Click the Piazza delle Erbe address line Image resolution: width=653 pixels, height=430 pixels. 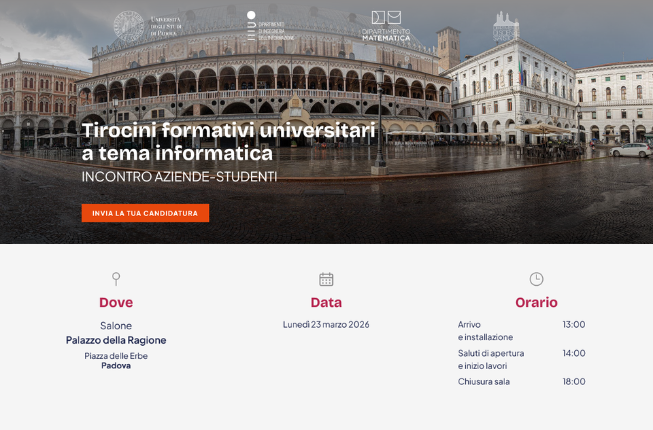116,356
